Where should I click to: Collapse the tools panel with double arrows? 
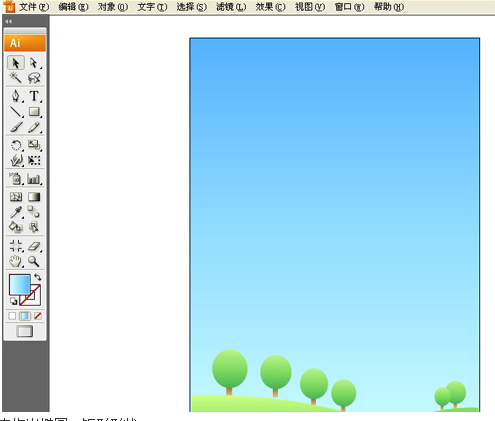tap(9, 21)
